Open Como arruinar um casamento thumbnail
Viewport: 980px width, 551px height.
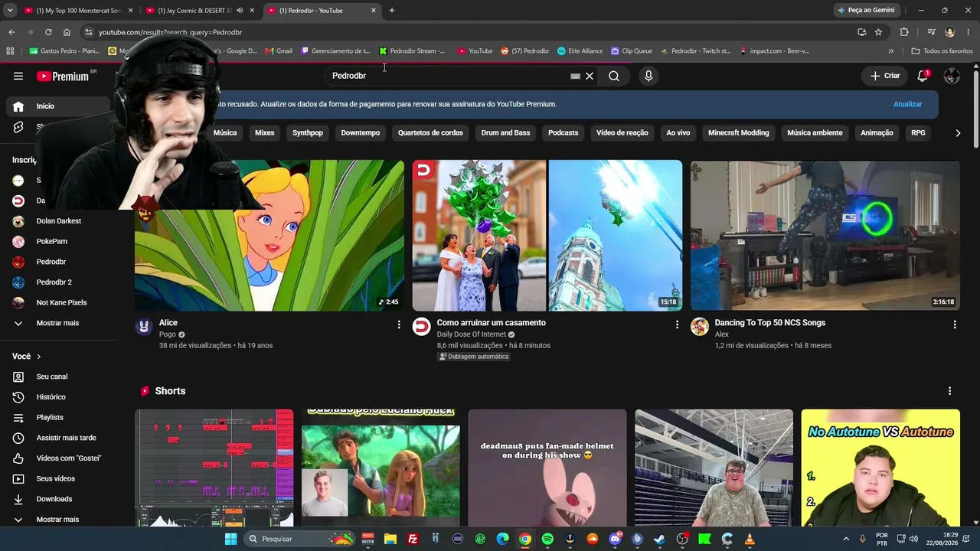(547, 235)
